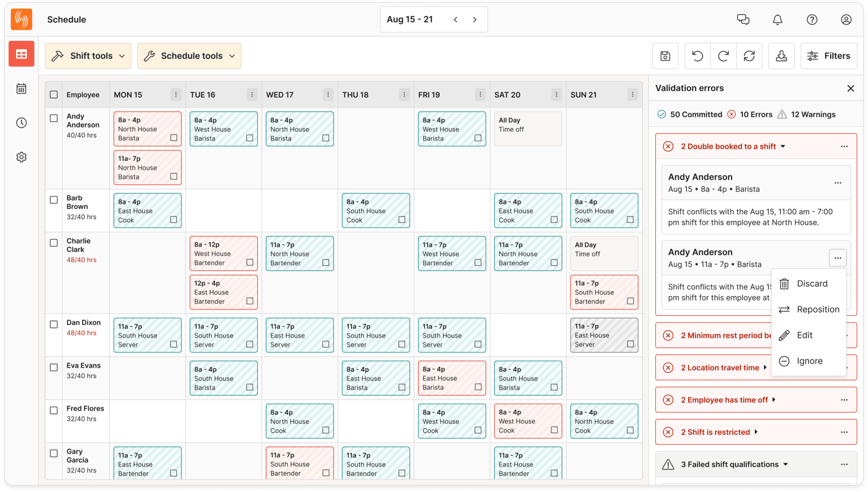Click the 50 Committed status filter
This screenshot has height=492, width=868.
point(690,115)
